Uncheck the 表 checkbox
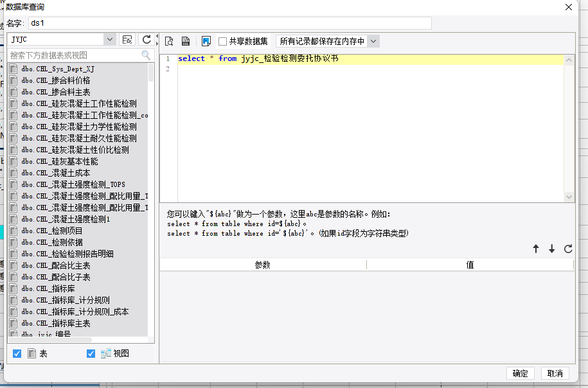The image size is (588, 388). [x=17, y=353]
